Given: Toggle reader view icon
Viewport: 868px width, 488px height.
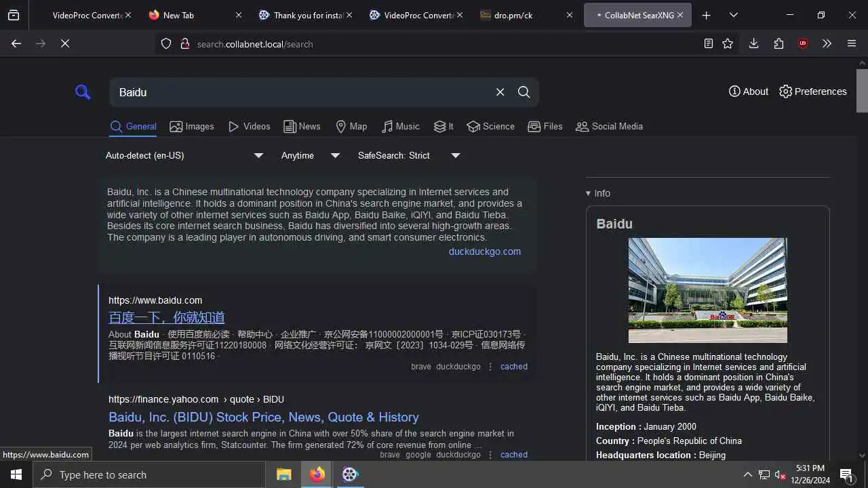Looking at the screenshot, I should (x=708, y=43).
